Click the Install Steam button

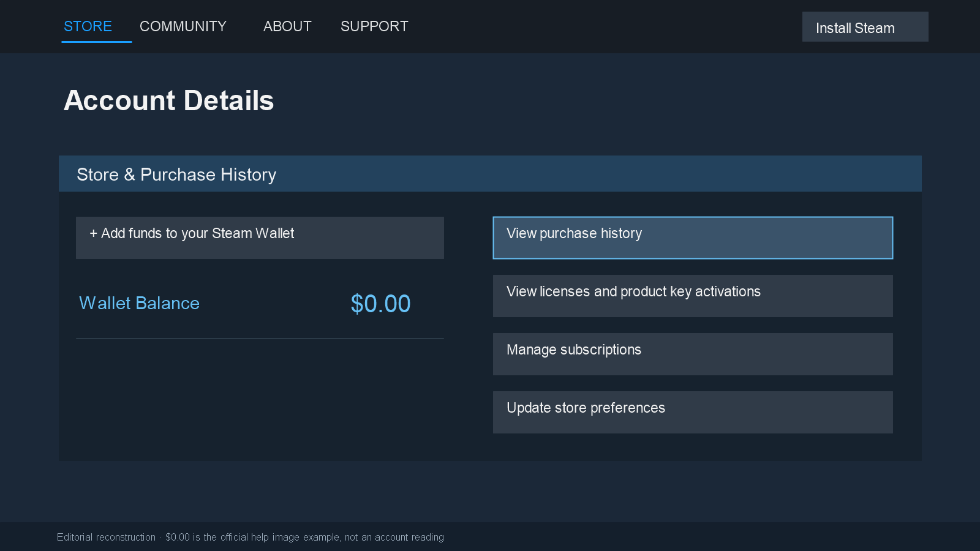865,27
